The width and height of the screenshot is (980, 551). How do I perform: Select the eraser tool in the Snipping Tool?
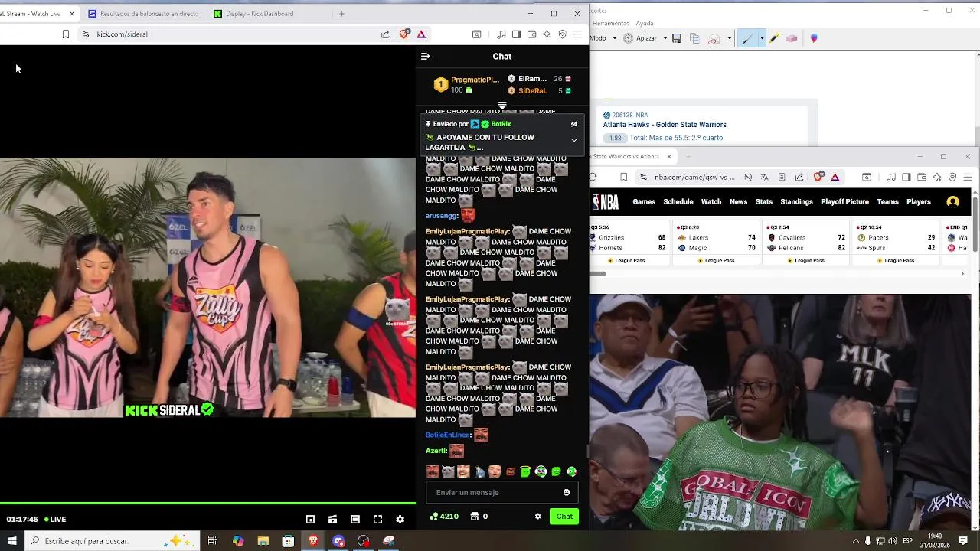(792, 38)
